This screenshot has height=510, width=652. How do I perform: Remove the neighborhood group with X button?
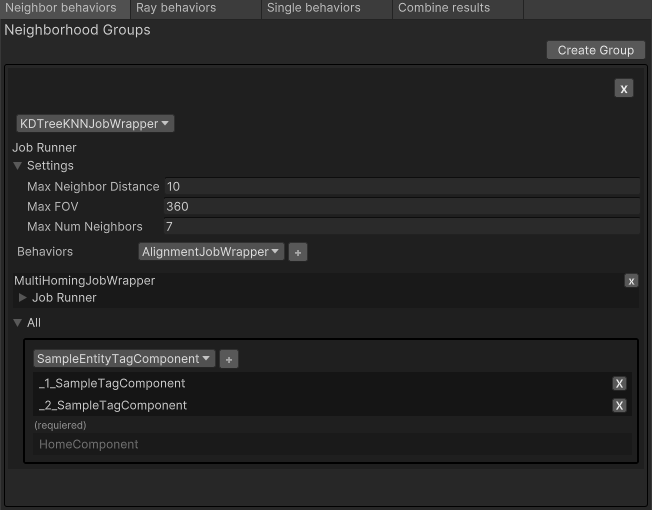pyautogui.click(x=624, y=89)
